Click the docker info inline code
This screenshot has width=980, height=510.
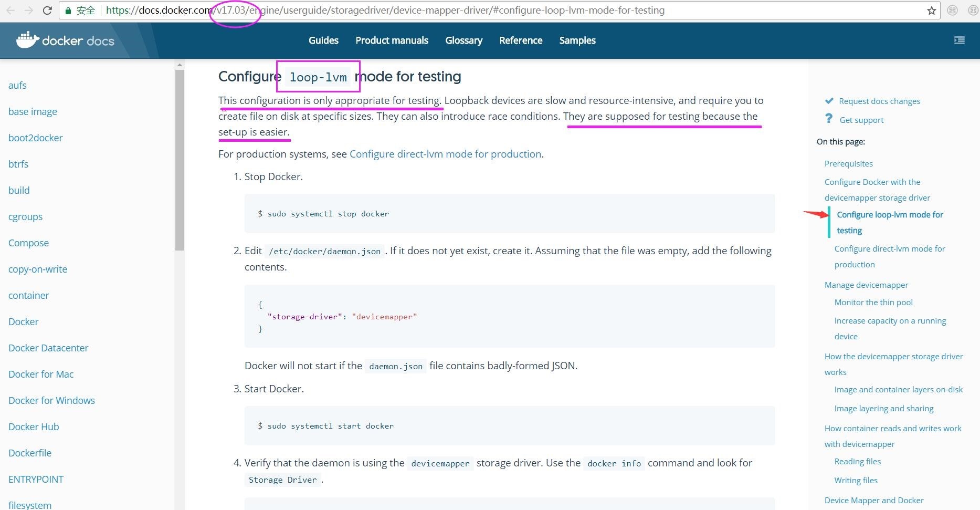(614, 463)
